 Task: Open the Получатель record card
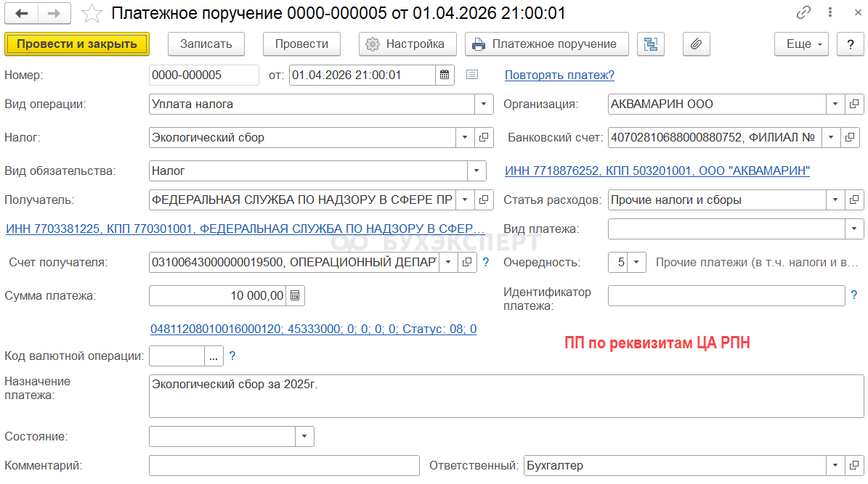(484, 200)
